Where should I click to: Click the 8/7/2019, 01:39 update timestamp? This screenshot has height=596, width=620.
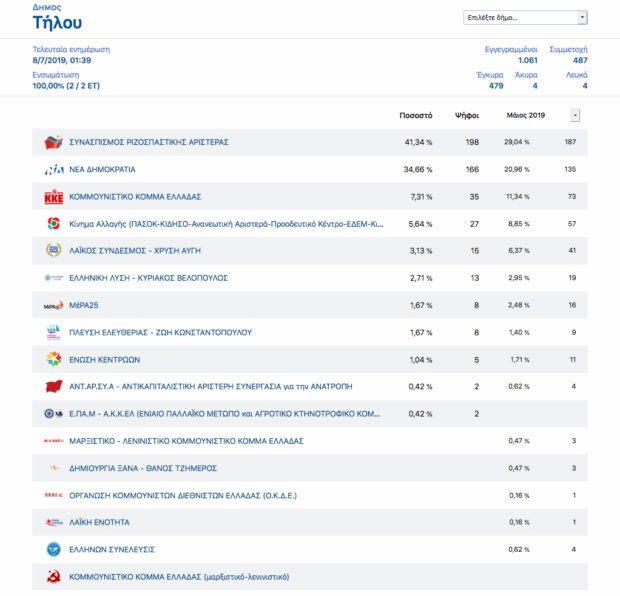click(62, 61)
